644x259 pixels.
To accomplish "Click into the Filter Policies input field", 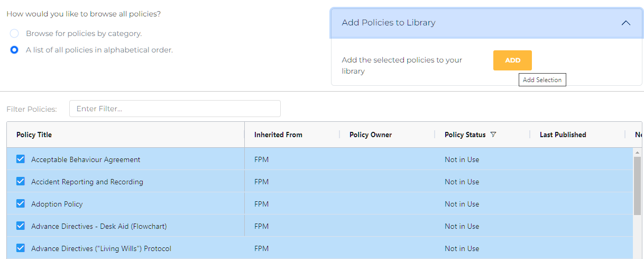I will coord(174,109).
